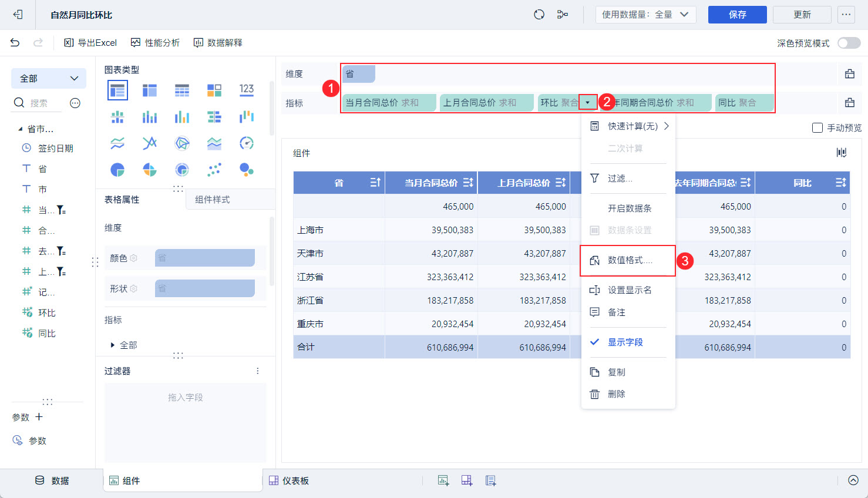The image size is (868, 498).
Task: Add a new parameter with plus icon
Action: (x=39, y=417)
